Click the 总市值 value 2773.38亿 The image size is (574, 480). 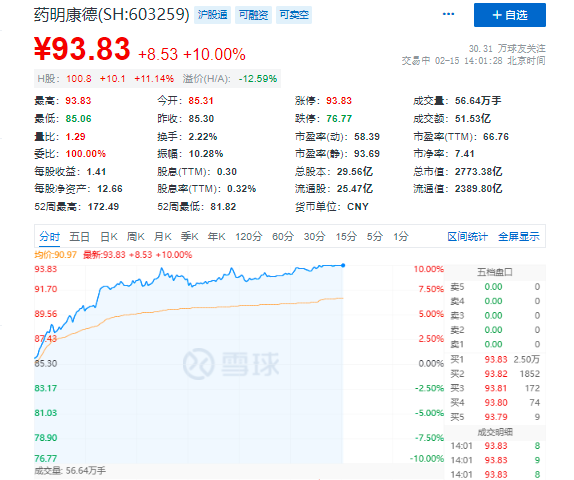point(478,172)
